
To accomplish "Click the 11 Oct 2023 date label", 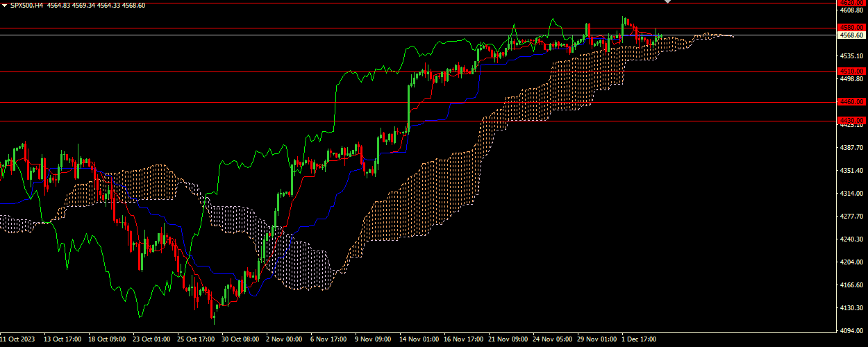I will pos(17,340).
